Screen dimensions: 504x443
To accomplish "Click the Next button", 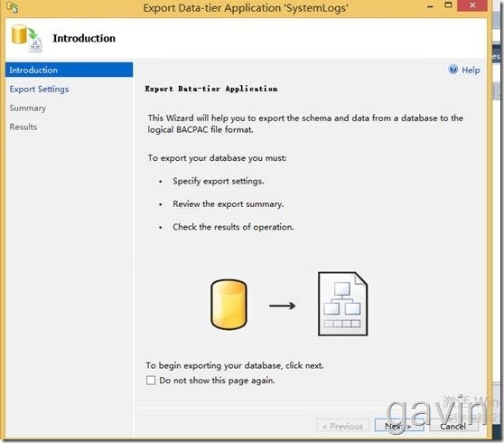I will [399, 426].
